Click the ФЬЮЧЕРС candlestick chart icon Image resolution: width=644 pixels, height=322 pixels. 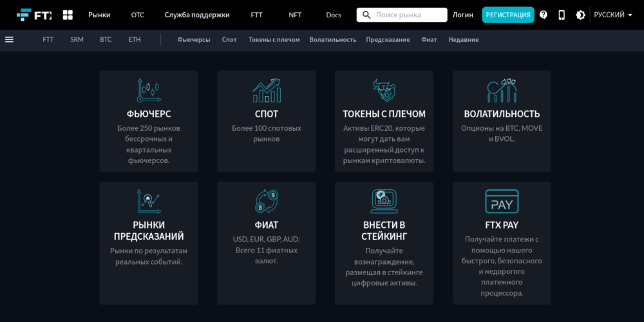coord(148,90)
